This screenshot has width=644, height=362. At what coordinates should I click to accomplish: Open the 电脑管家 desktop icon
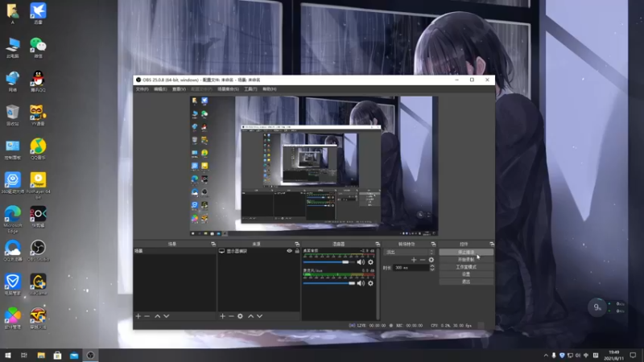13,285
